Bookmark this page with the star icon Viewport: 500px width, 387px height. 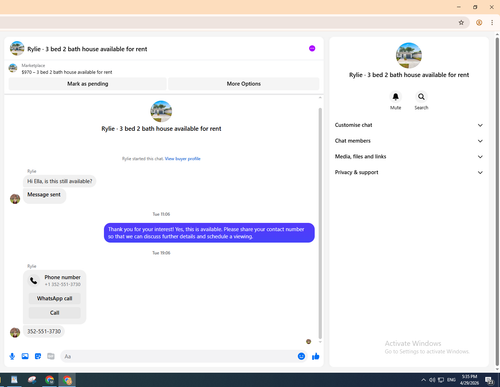(x=461, y=23)
